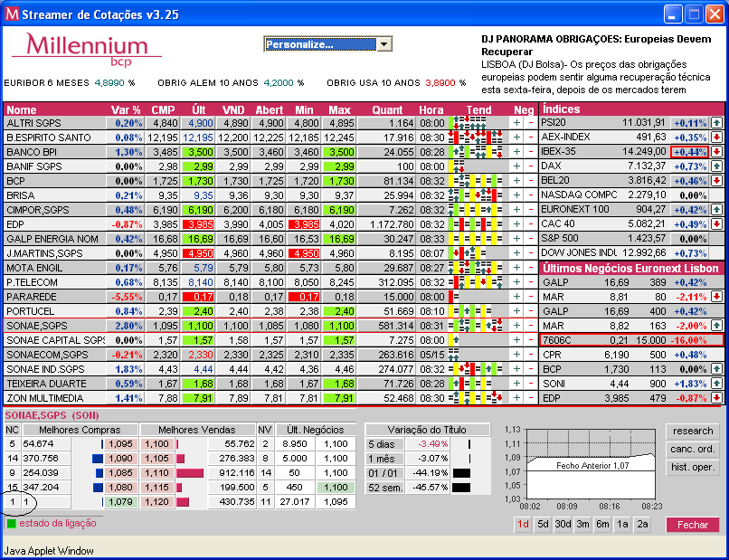The image size is (729, 560).
Task: Click the down arrow icon beside AEX-INDEX
Action: [x=716, y=138]
